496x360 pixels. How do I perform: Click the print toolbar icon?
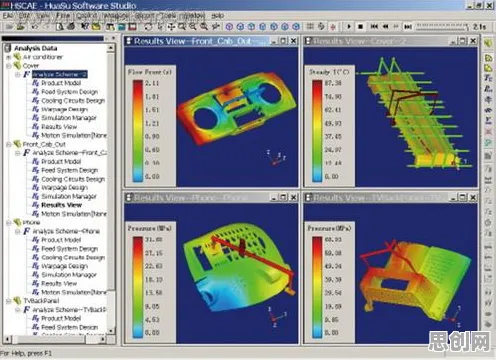pyautogui.click(x=71, y=27)
